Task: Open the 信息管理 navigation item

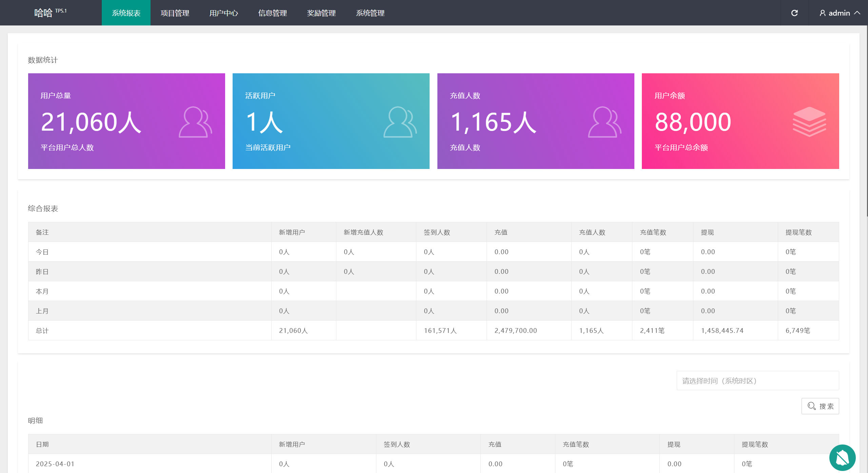Action: tap(273, 13)
